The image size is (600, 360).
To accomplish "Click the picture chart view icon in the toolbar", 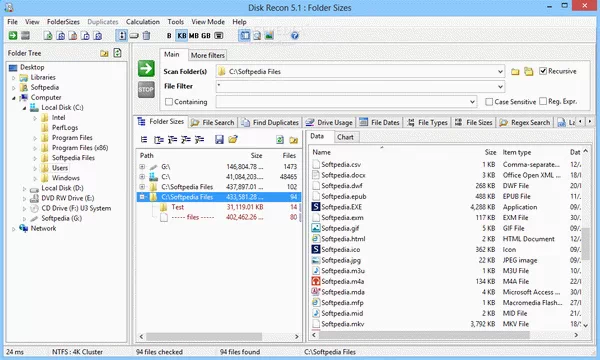I will pos(269,36).
